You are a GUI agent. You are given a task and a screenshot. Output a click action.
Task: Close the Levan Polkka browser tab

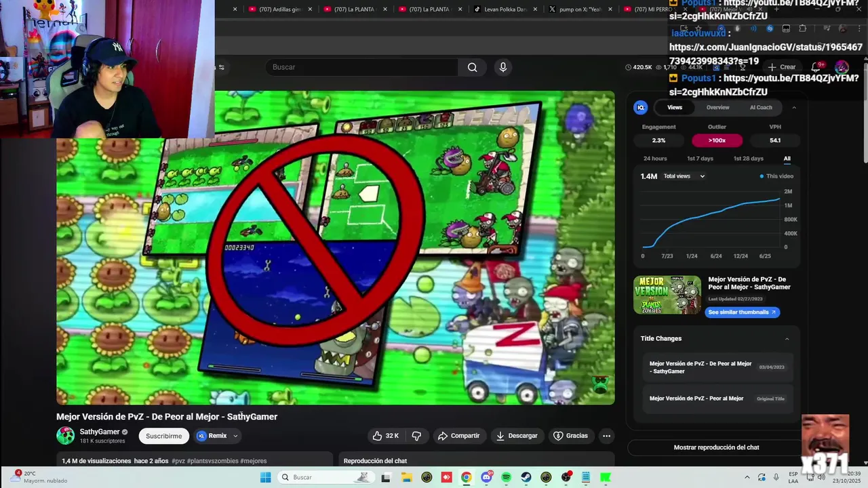coord(534,9)
